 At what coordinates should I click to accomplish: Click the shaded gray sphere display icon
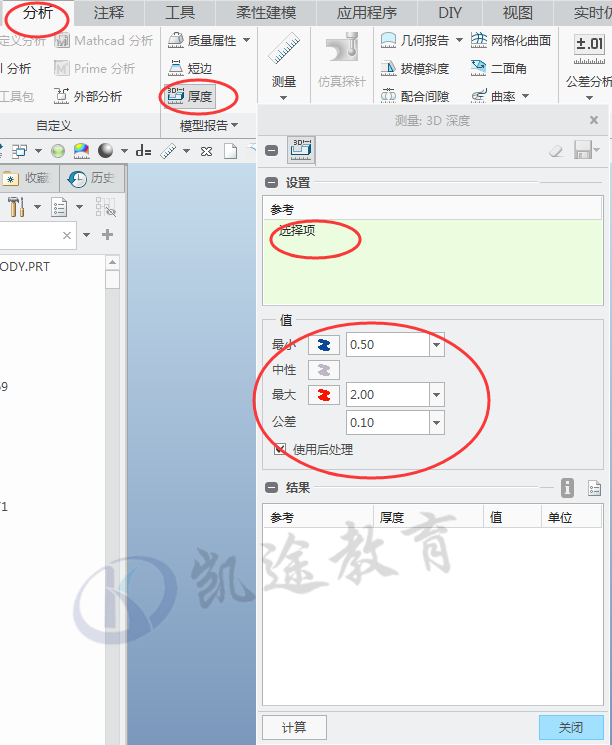[105, 151]
